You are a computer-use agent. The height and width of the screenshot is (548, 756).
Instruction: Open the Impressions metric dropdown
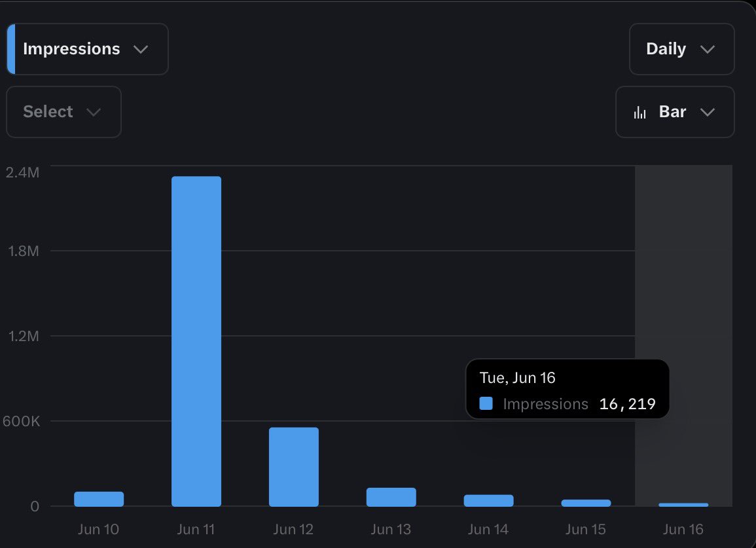[87, 49]
